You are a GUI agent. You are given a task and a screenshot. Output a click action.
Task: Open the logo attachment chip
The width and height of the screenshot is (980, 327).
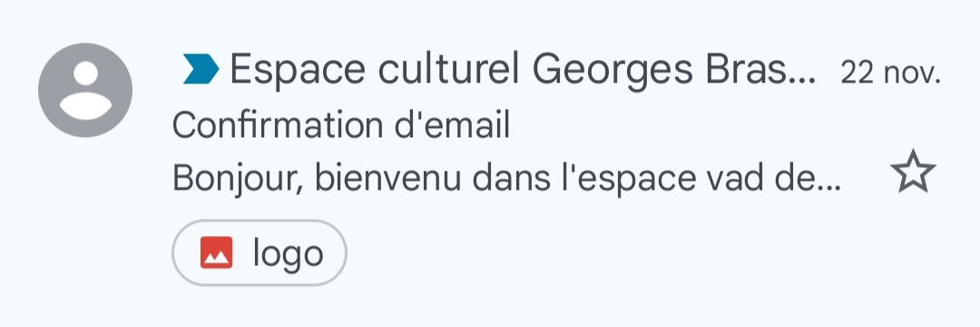tap(260, 253)
